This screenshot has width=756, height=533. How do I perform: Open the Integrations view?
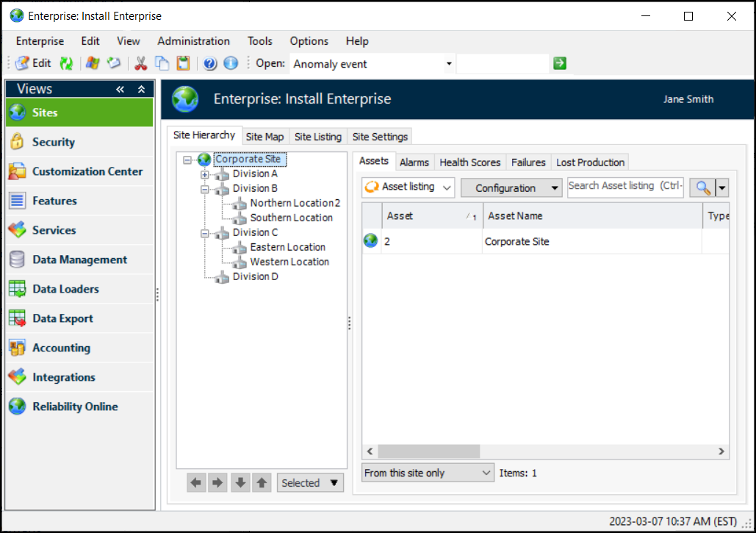click(79, 377)
